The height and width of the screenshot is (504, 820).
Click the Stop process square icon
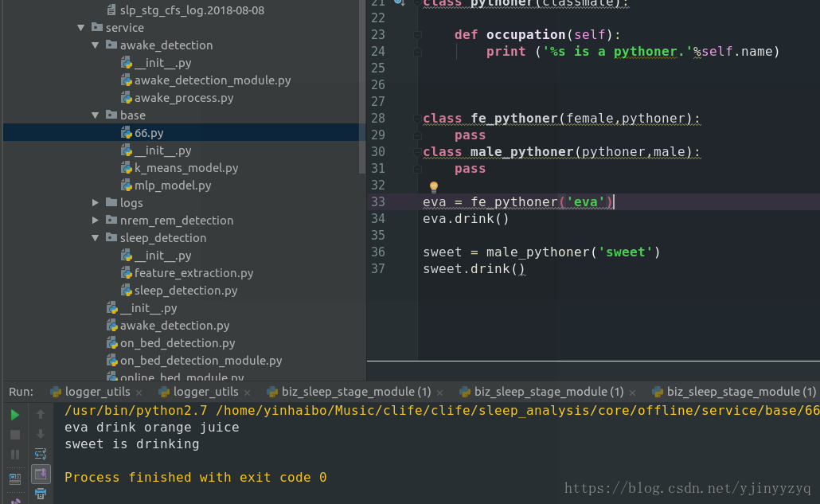coord(15,435)
